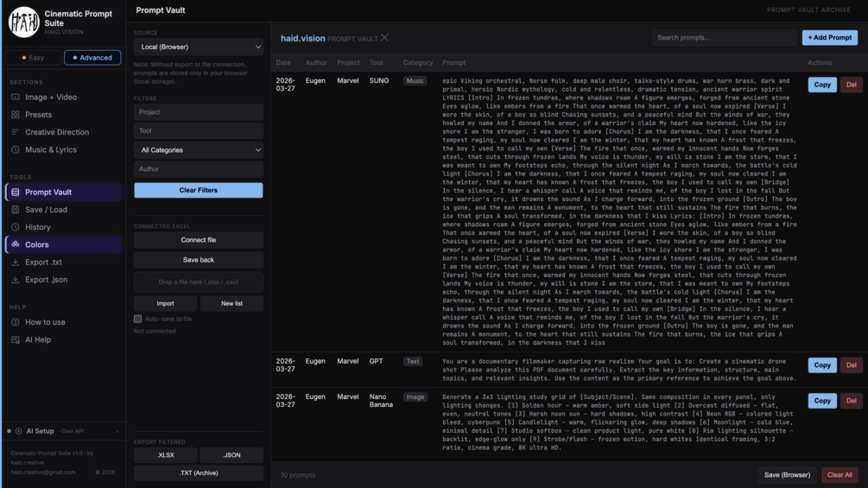The height and width of the screenshot is (488, 868).
Task: Click the HAID logo avatar
Action: (24, 22)
